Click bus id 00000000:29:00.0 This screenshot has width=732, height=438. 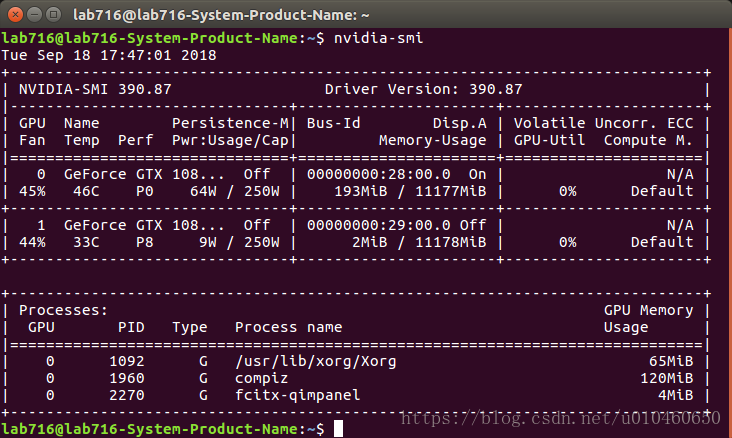pyautogui.click(x=379, y=225)
